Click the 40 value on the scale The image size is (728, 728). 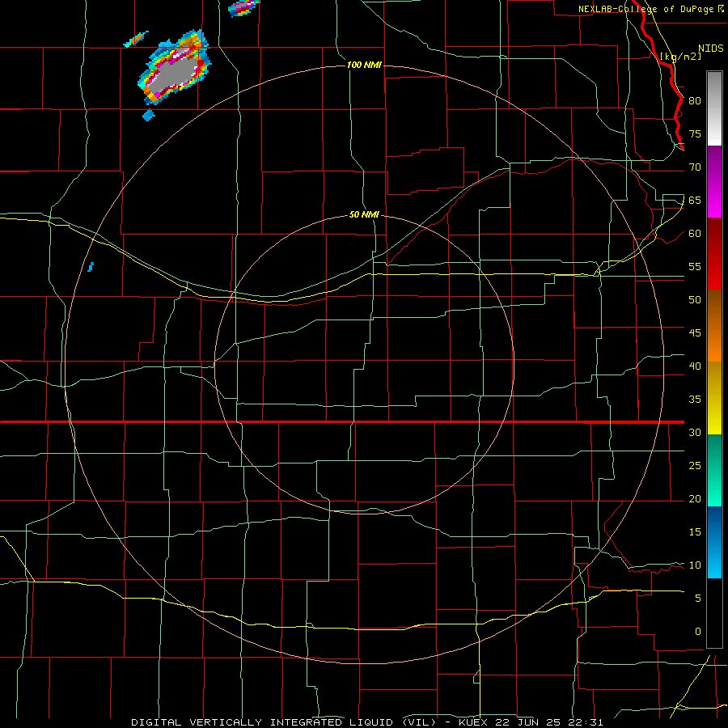point(695,366)
